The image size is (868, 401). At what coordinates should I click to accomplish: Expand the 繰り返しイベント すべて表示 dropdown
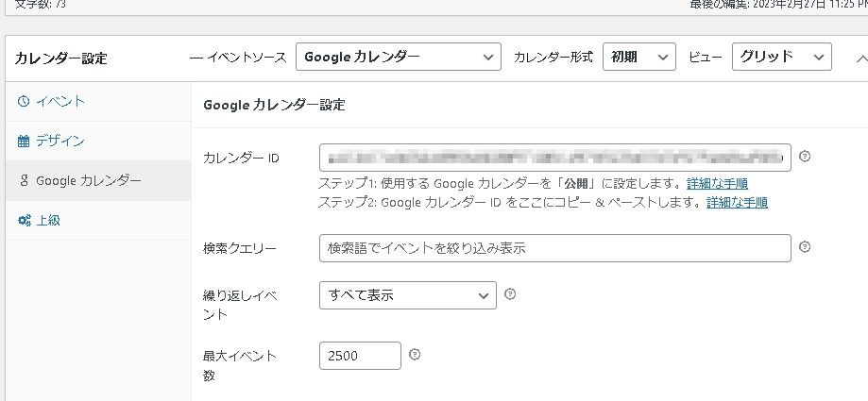coord(407,295)
